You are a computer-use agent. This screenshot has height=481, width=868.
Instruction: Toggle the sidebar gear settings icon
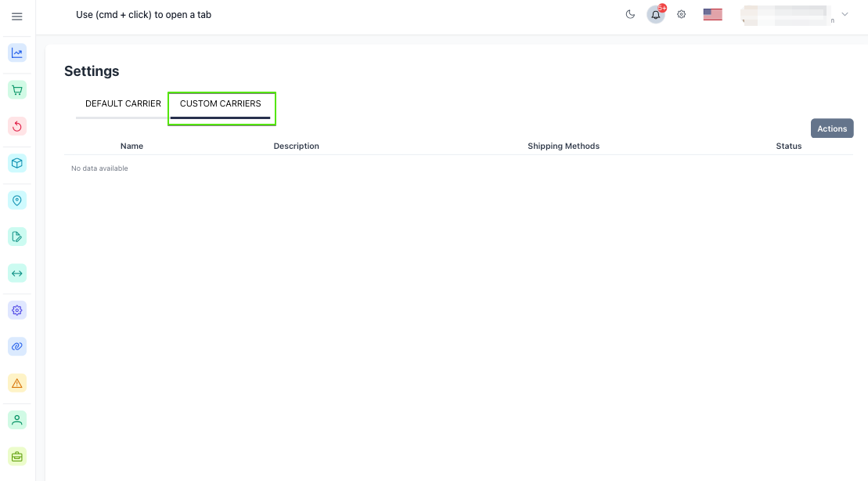(x=17, y=309)
